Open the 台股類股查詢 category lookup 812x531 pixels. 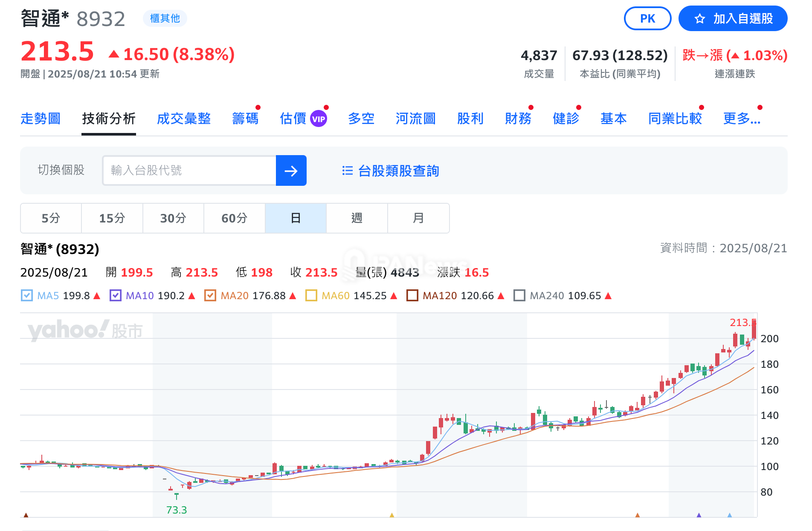pos(398,171)
